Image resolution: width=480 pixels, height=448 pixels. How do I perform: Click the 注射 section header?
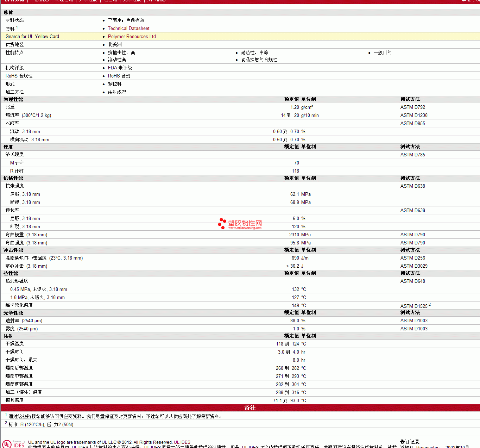click(x=8, y=336)
